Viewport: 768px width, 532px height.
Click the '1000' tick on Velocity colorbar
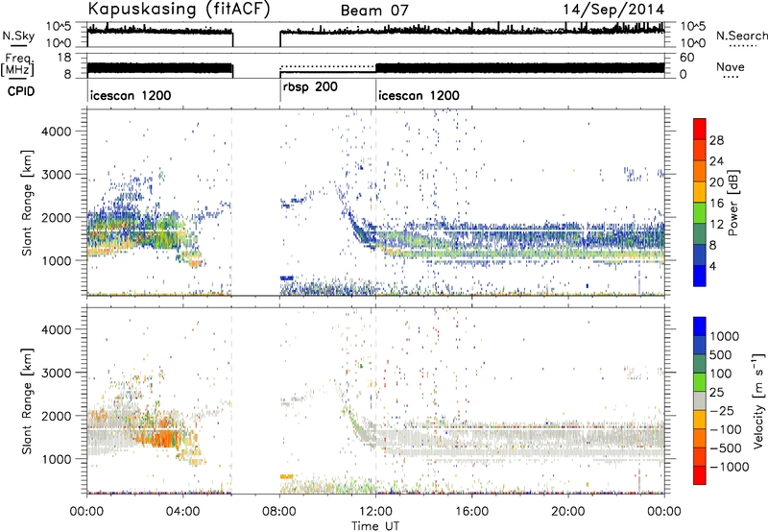[724, 336]
